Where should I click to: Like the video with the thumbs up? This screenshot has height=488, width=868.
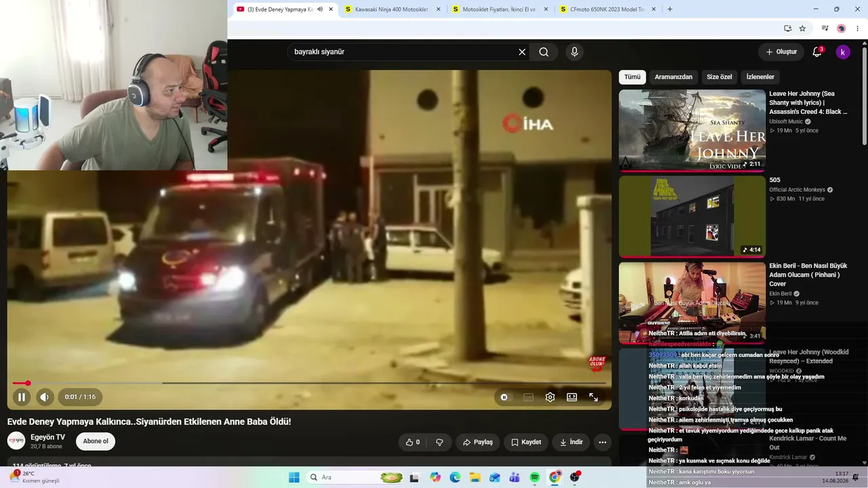[412, 442]
